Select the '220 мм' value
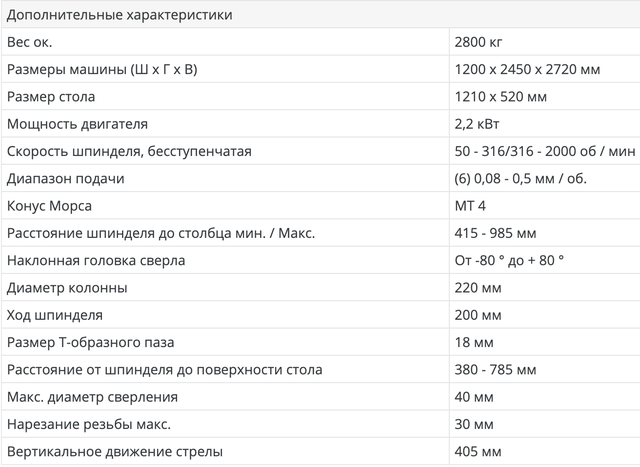640x467 pixels. tap(478, 288)
